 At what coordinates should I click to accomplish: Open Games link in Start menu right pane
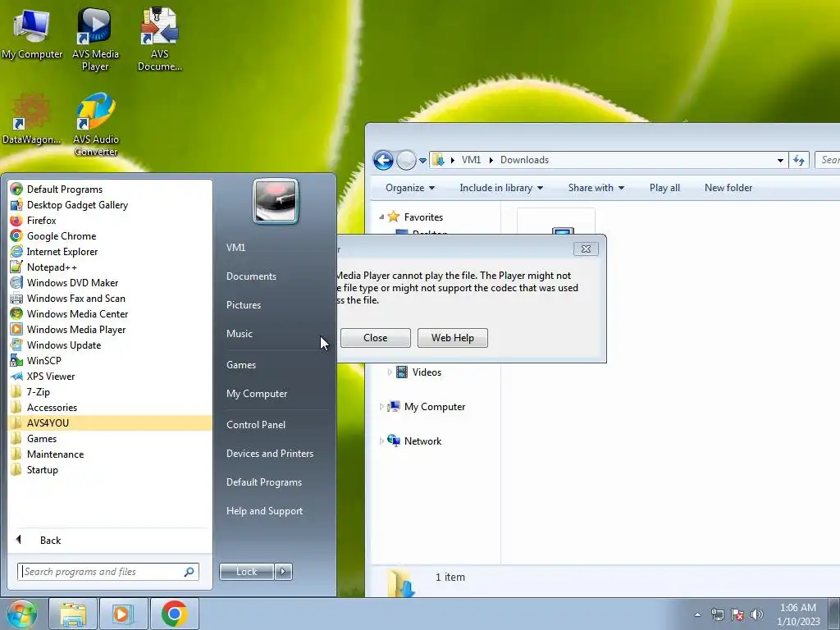[x=241, y=365]
